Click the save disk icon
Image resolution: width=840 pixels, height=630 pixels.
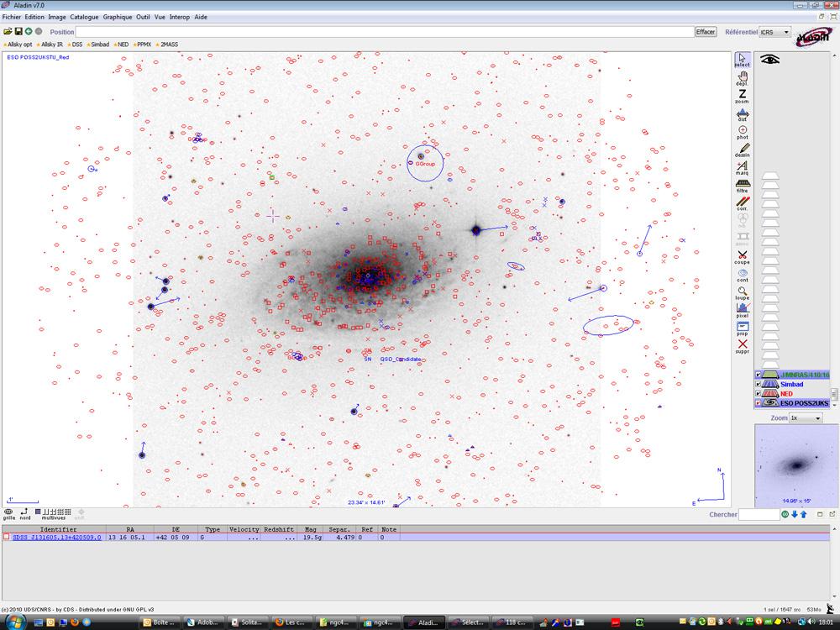18,32
